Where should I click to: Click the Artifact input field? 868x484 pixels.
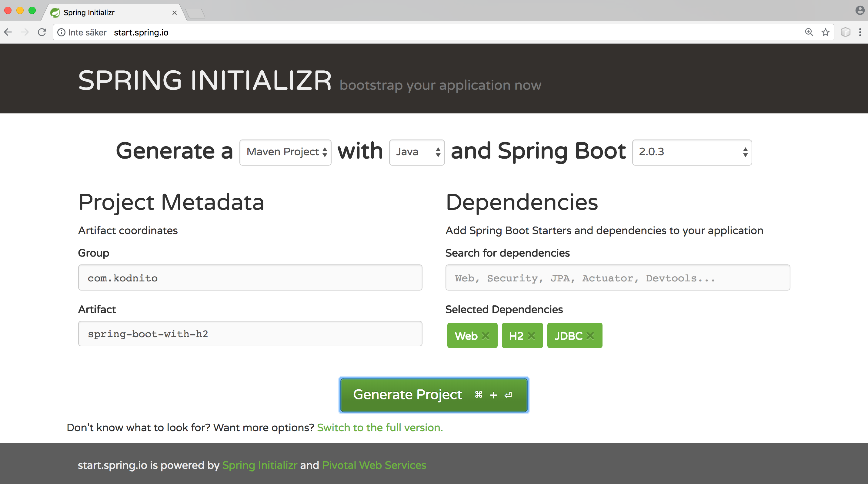click(251, 334)
